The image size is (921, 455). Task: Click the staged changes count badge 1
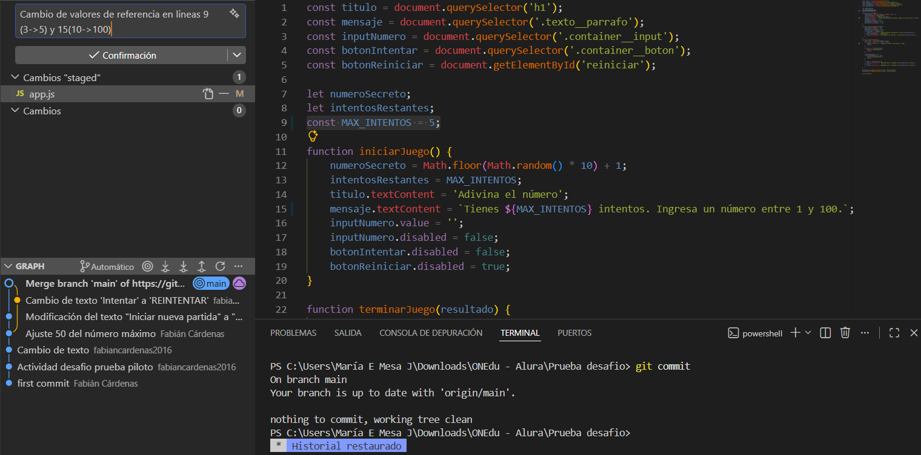click(x=239, y=77)
